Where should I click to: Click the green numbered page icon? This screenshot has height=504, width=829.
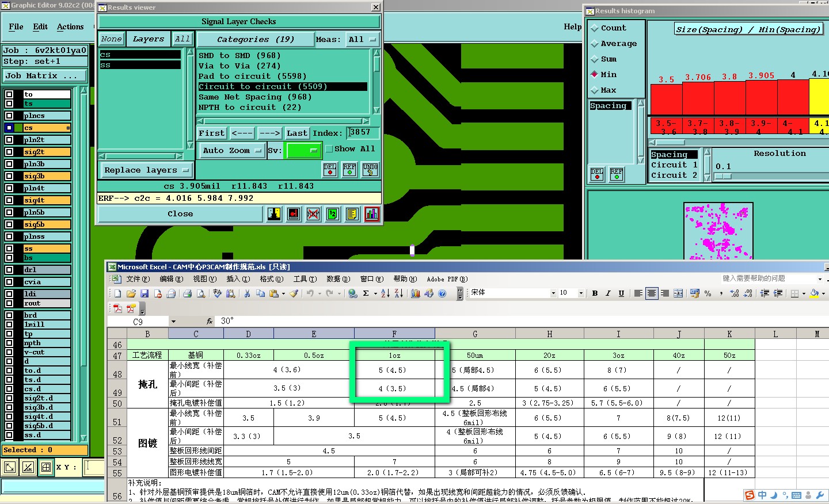333,214
